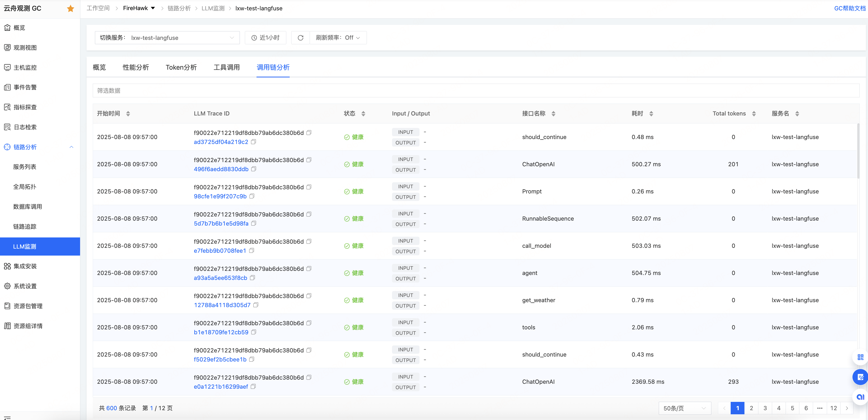Switch to the 性能分析 tab
The width and height of the screenshot is (868, 420).
(136, 67)
